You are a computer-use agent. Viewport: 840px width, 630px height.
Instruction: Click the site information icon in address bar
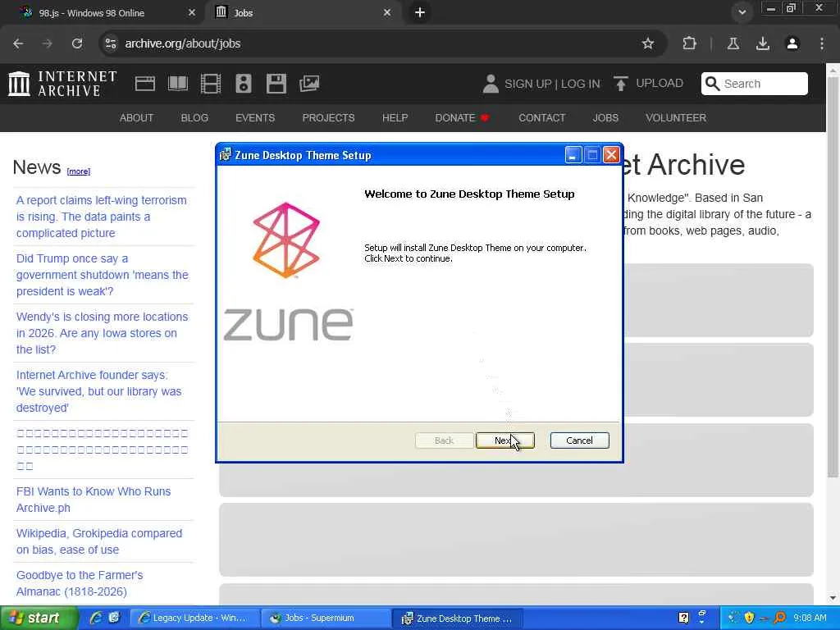(x=111, y=43)
